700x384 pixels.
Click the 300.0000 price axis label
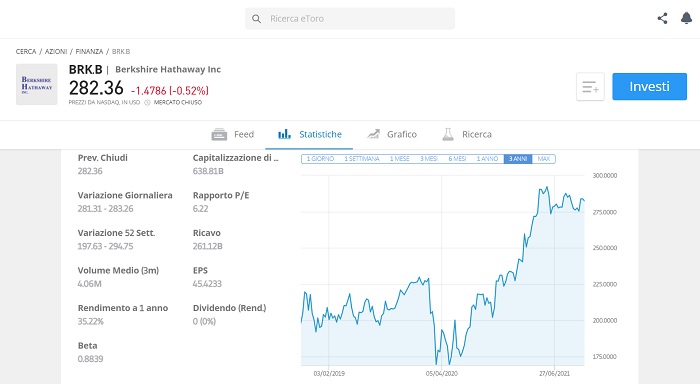[x=604, y=176]
